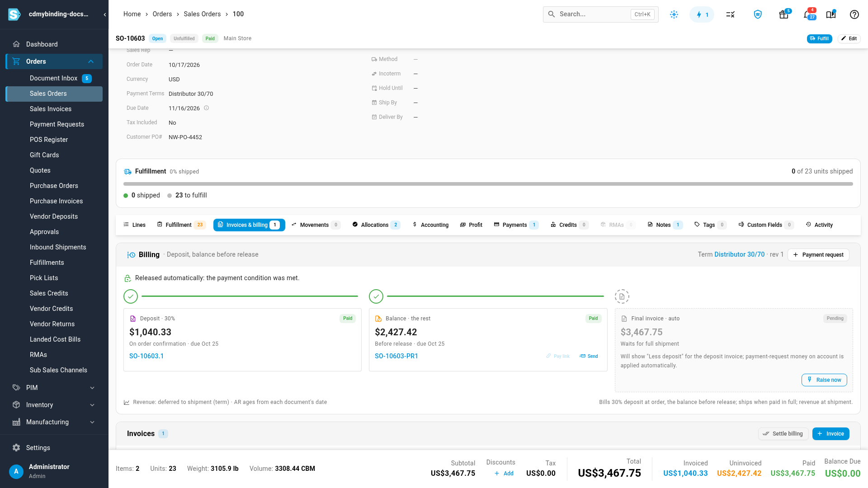Click the fulfillment shipped progress bar
The height and width of the screenshot is (488, 868).
tap(488, 184)
